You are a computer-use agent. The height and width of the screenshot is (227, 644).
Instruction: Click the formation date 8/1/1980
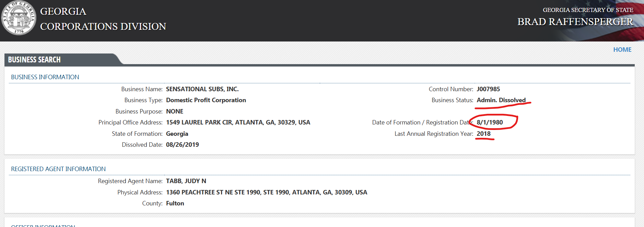point(490,122)
